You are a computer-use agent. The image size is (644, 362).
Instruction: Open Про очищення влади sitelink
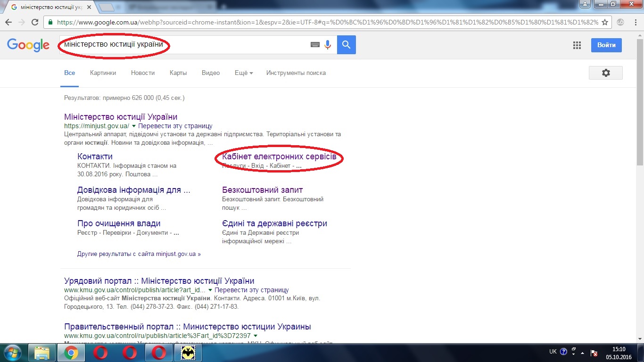coord(119,223)
